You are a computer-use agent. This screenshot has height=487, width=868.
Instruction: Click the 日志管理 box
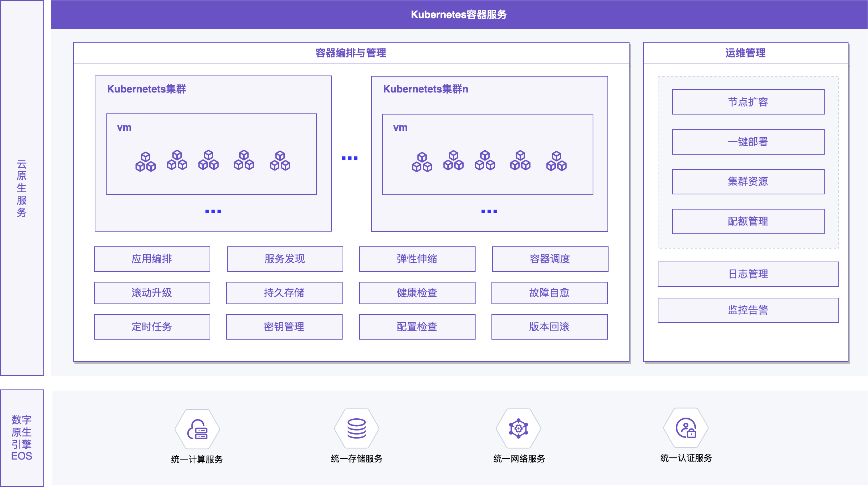(748, 274)
